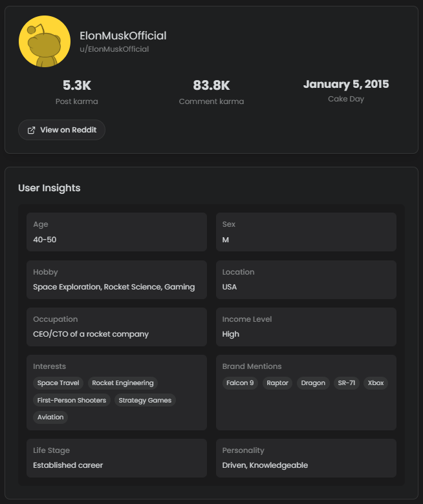Image resolution: width=423 pixels, height=504 pixels.
Task: Select the Age value 40-50
Action: (x=45, y=240)
